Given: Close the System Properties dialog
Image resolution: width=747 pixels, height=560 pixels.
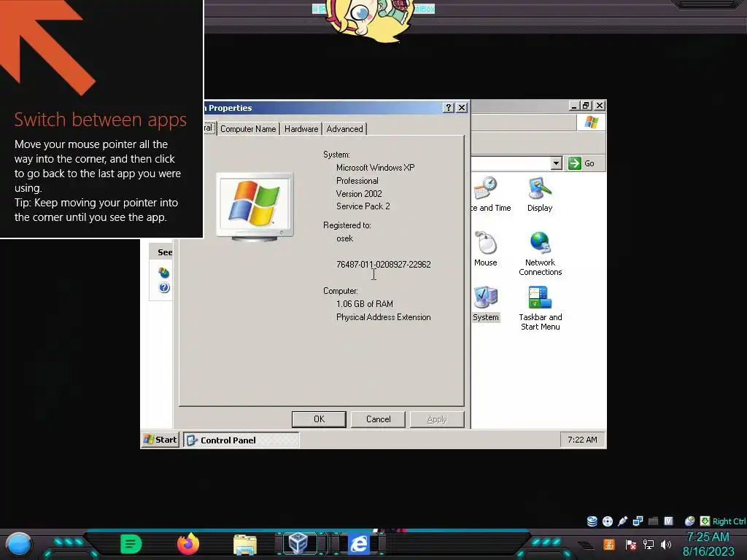Looking at the screenshot, I should [462, 108].
